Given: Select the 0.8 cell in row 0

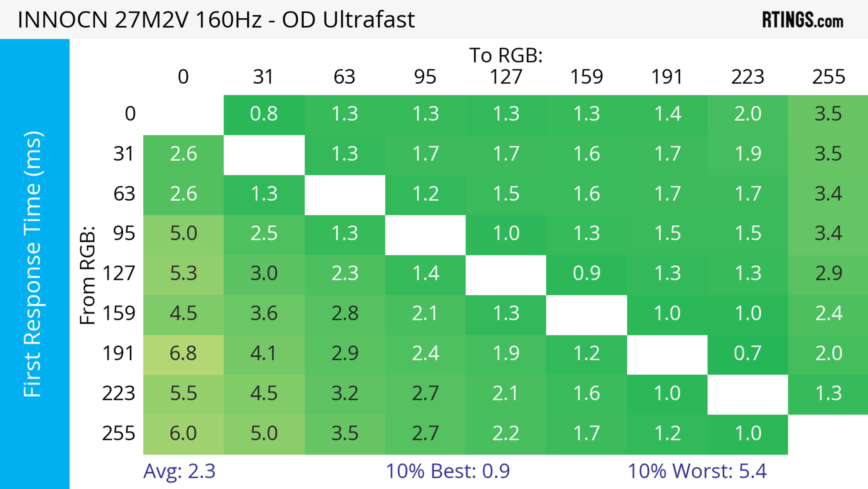Looking at the screenshot, I should [264, 114].
